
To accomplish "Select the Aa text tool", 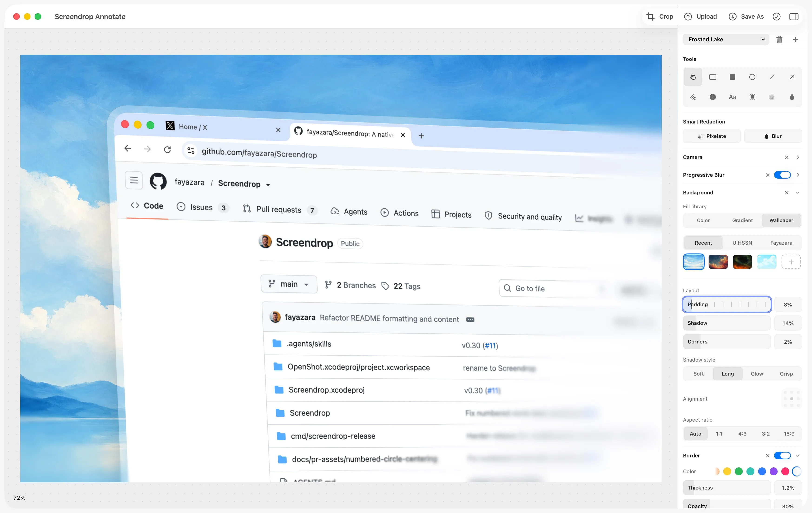I will [733, 97].
